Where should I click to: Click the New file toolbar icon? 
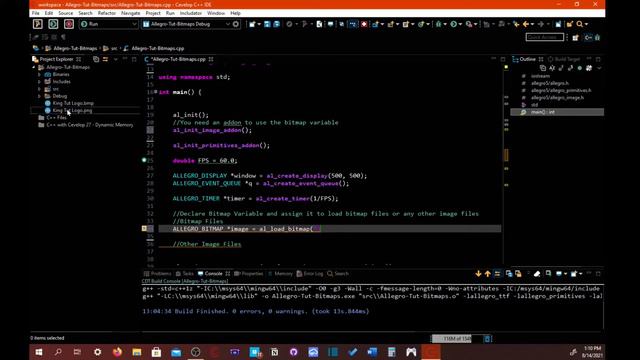point(252,24)
